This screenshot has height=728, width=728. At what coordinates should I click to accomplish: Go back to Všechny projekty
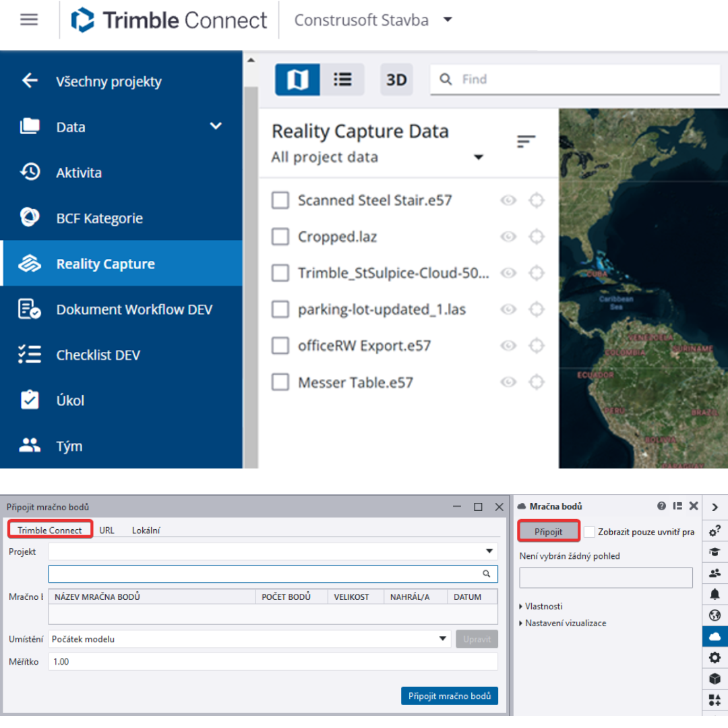109,82
